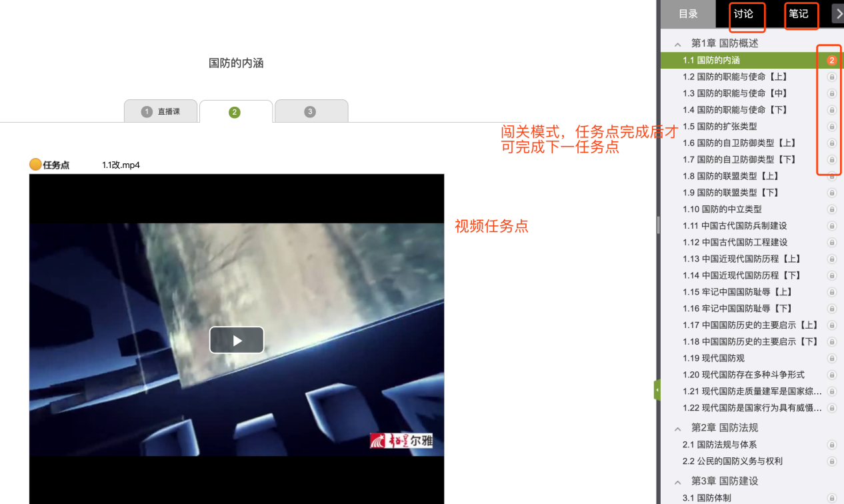Play the 1.1改.mp4 video
Viewport: 844px width, 504px height.
[x=237, y=340]
